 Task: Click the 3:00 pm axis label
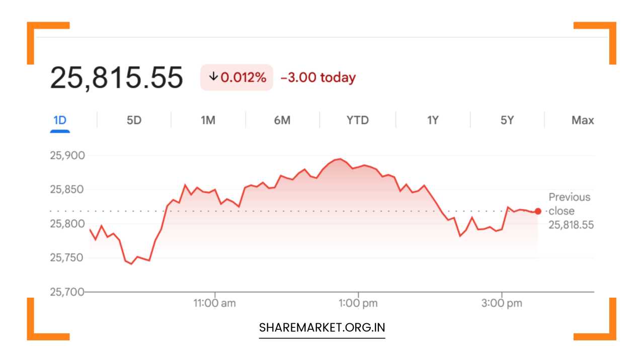tap(502, 303)
